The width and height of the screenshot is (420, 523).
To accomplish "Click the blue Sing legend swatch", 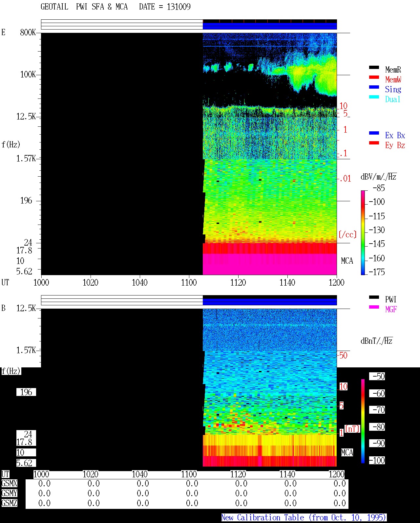I will (x=374, y=87).
